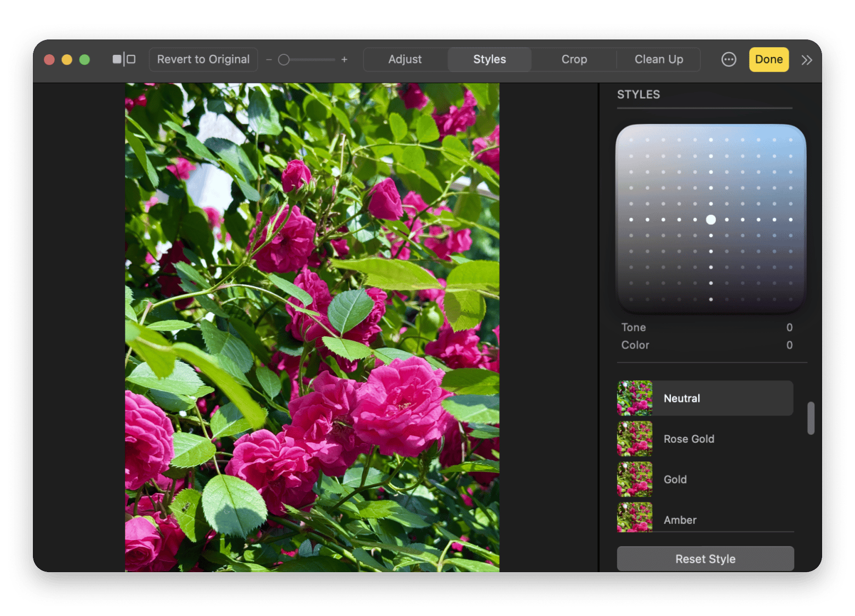This screenshot has width=855, height=616.
Task: Click the zoom out minus icon
Action: pos(269,59)
